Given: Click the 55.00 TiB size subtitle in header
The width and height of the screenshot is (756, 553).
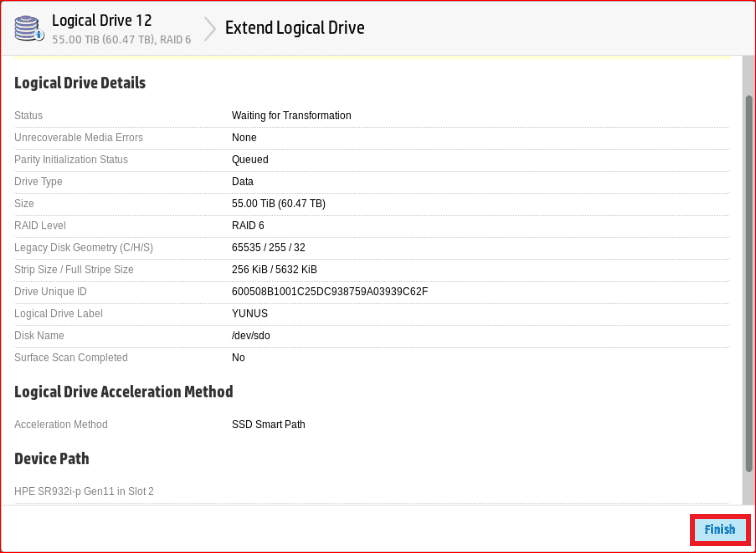Looking at the screenshot, I should click(121, 40).
